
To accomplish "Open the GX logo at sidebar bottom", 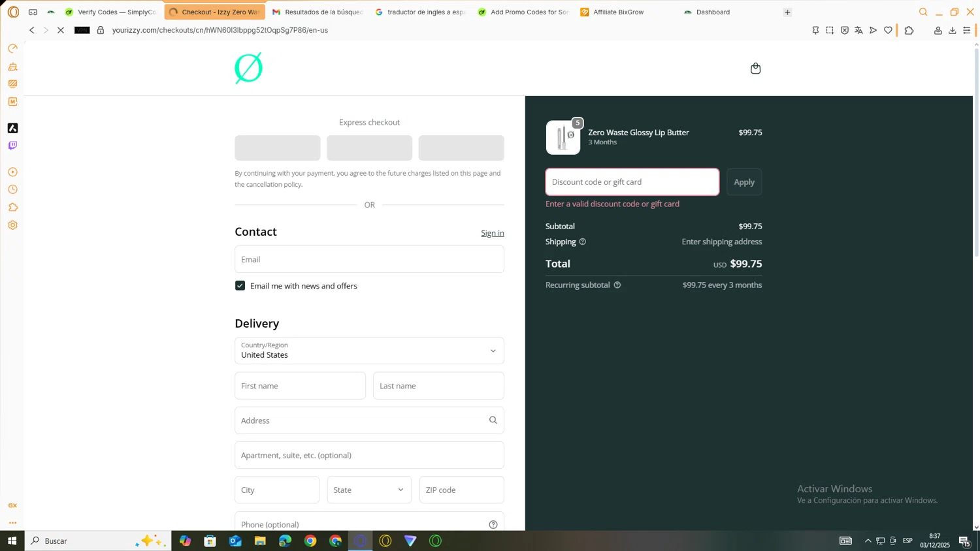I will pos(12,506).
